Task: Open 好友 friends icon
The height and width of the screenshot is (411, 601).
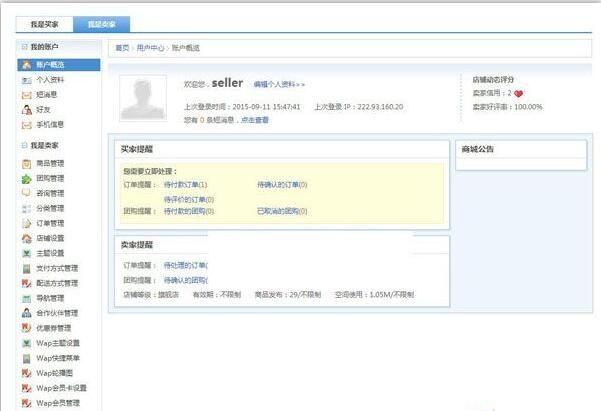Action: click(26, 110)
